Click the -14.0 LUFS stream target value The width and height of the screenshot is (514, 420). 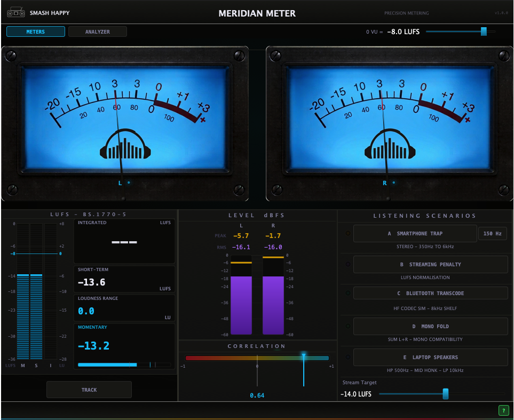[x=356, y=394]
